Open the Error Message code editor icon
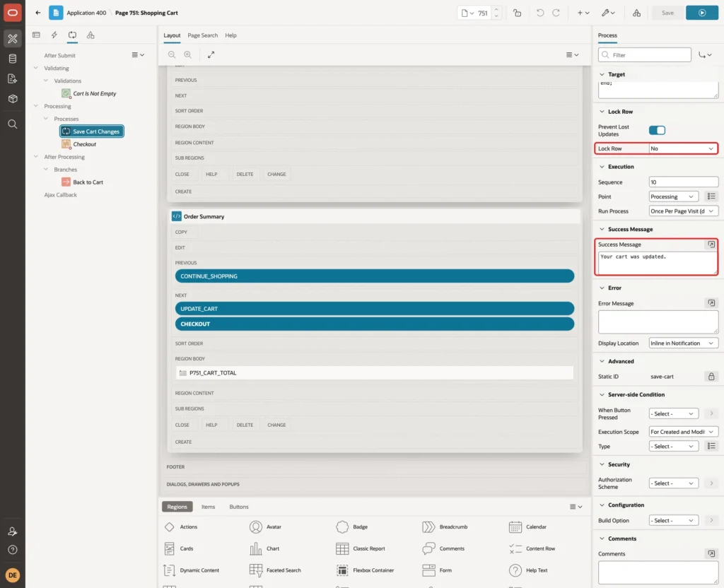This screenshot has width=724, height=588. coord(711,303)
